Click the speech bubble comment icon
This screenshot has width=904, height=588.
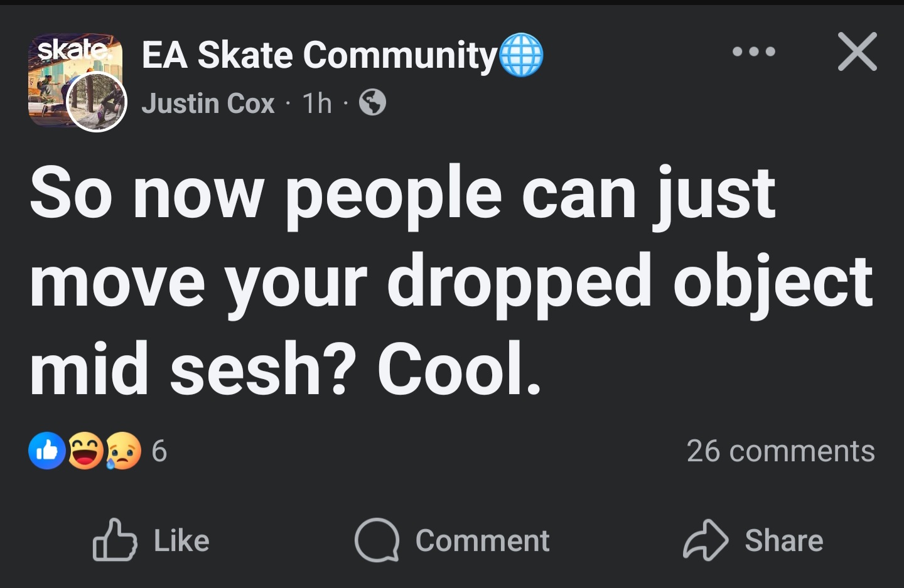377,540
